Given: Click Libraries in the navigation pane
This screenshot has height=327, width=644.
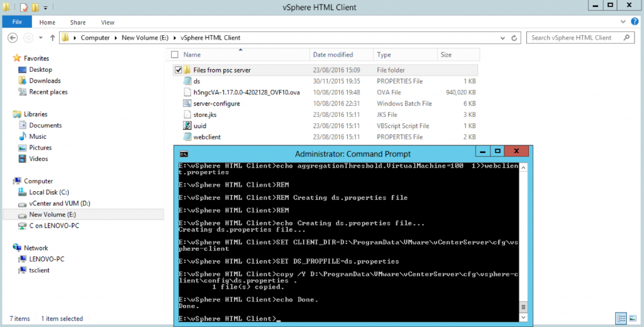Looking at the screenshot, I should [35, 114].
